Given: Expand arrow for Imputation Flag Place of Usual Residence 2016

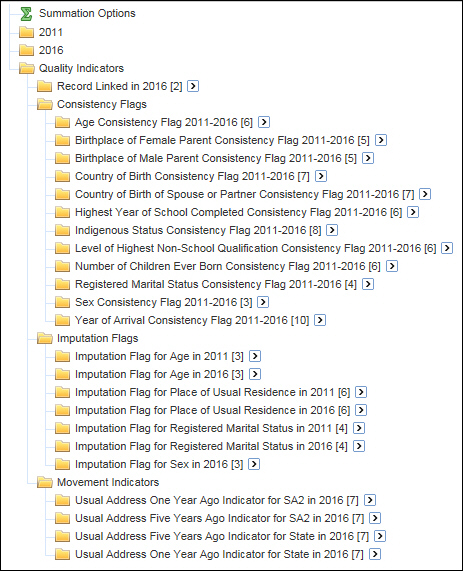Looking at the screenshot, I should click(x=361, y=410).
